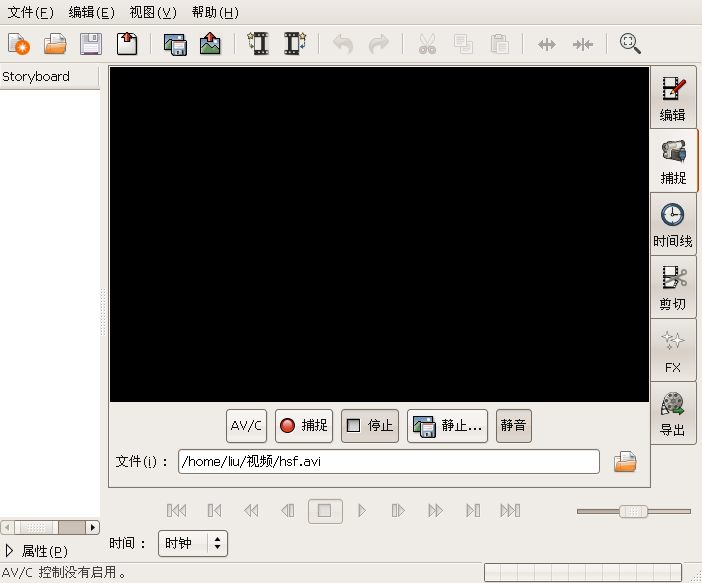Click the magnifier zoom toolbar icon

click(x=630, y=44)
